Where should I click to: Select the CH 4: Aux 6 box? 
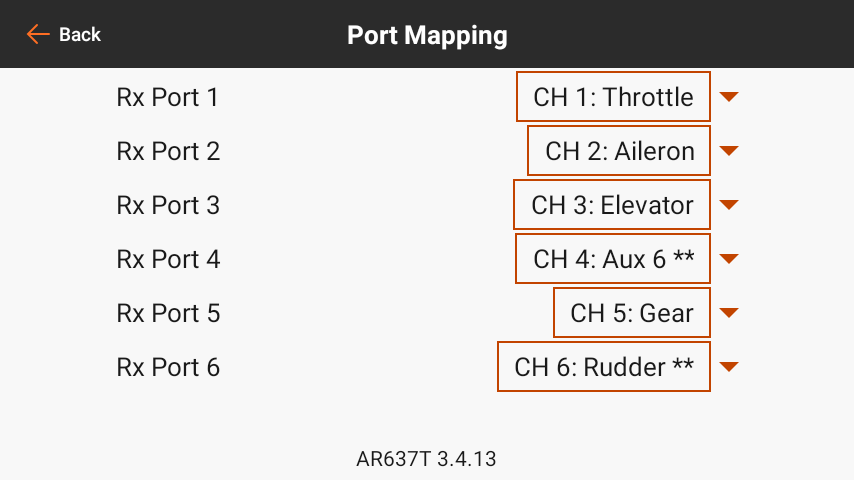tap(613, 259)
